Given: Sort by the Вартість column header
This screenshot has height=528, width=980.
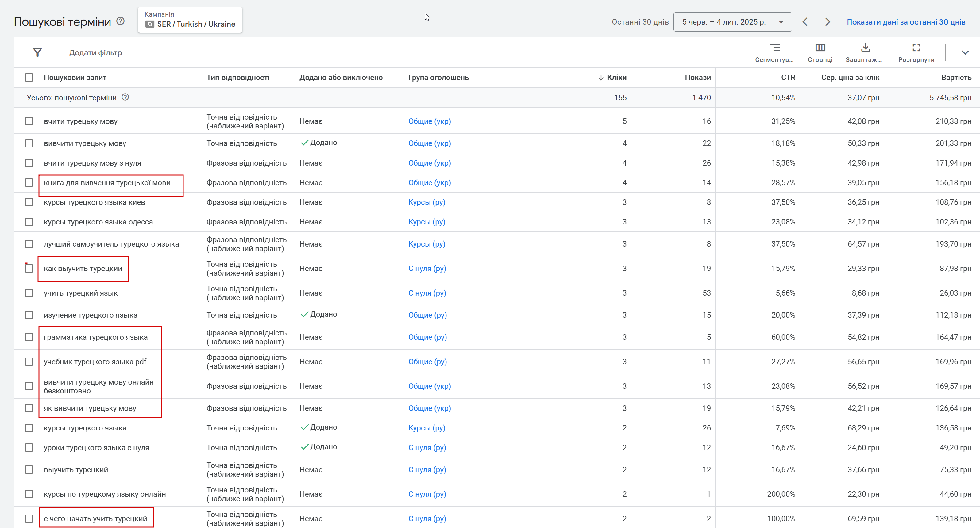Looking at the screenshot, I should point(956,78).
